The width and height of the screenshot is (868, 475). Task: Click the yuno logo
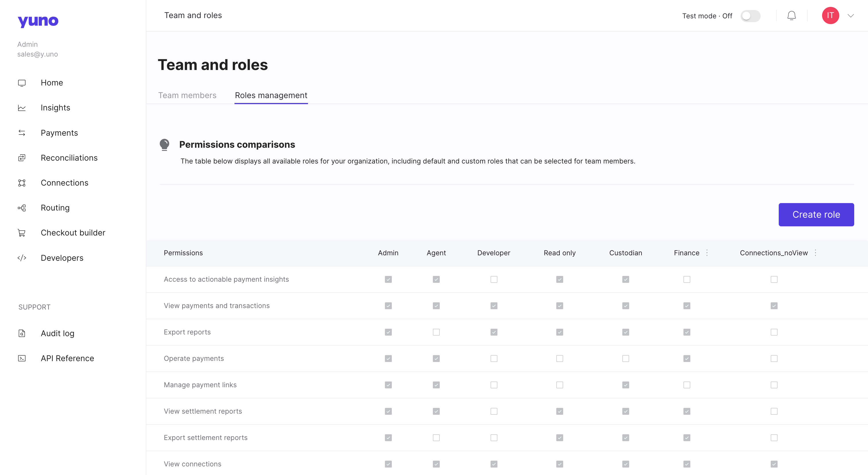[x=38, y=21]
